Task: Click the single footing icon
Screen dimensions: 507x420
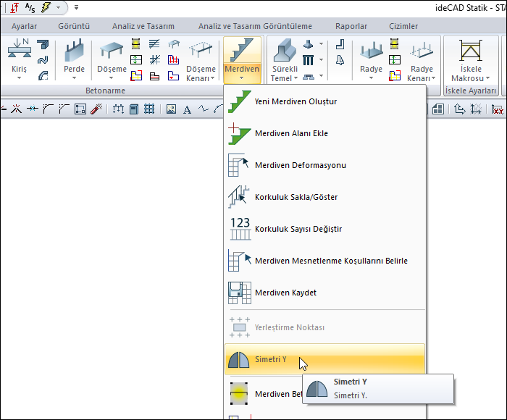Action: (x=308, y=43)
